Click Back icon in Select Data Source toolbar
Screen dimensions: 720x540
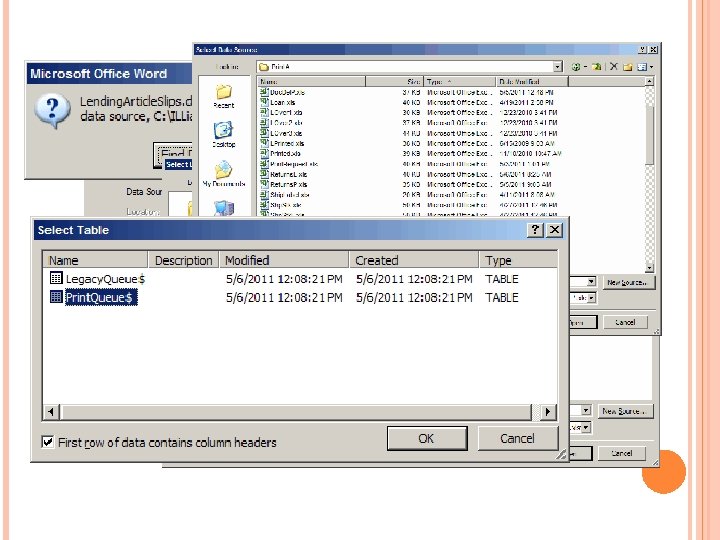point(576,67)
